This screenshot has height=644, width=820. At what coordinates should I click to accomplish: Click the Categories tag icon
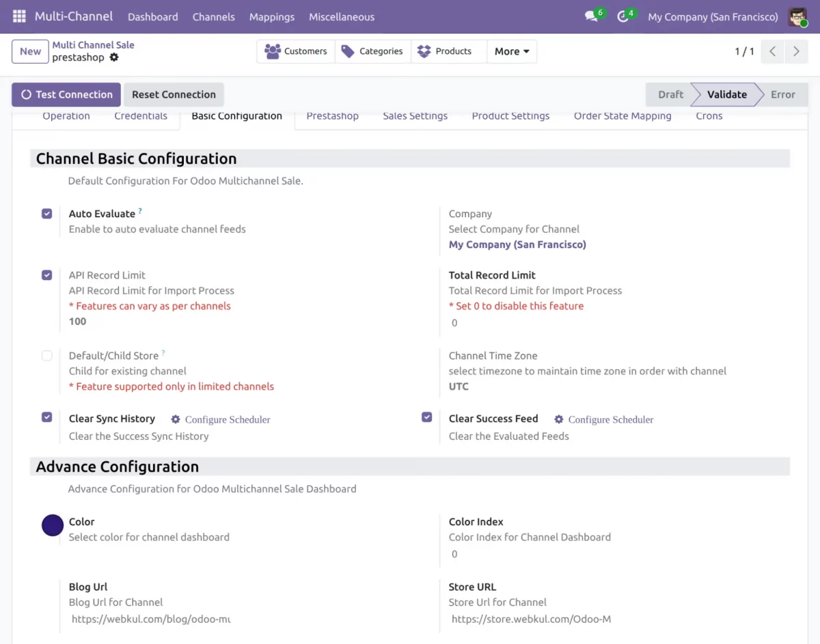coord(348,51)
